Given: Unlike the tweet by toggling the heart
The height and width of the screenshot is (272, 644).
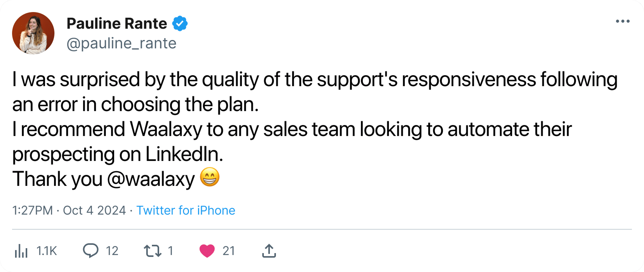Looking at the screenshot, I should coord(207,250).
